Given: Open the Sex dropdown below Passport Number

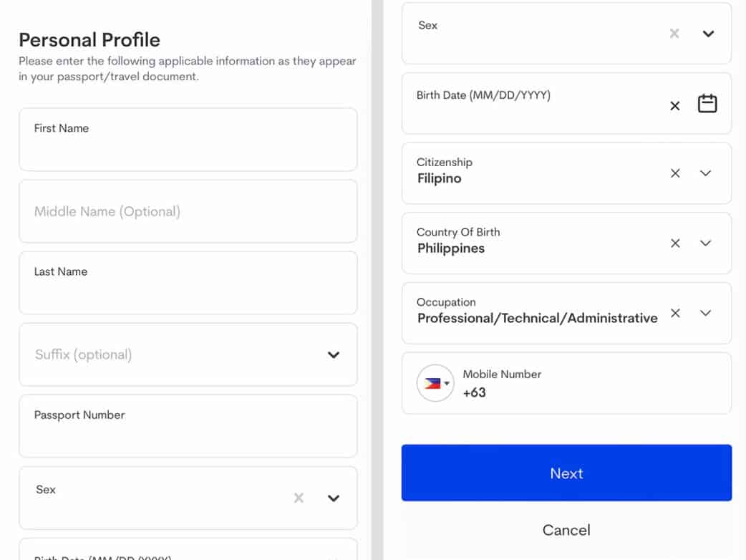Looking at the screenshot, I should coord(333,498).
